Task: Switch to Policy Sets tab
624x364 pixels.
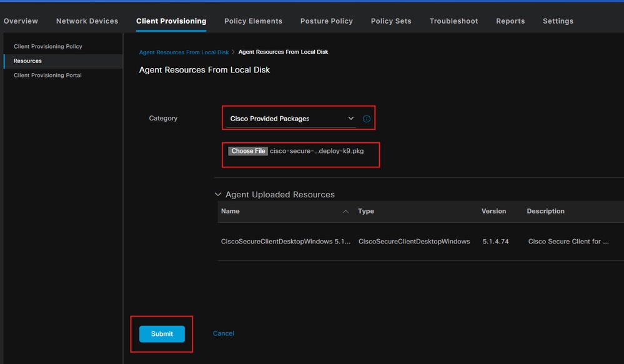Action: (x=391, y=21)
